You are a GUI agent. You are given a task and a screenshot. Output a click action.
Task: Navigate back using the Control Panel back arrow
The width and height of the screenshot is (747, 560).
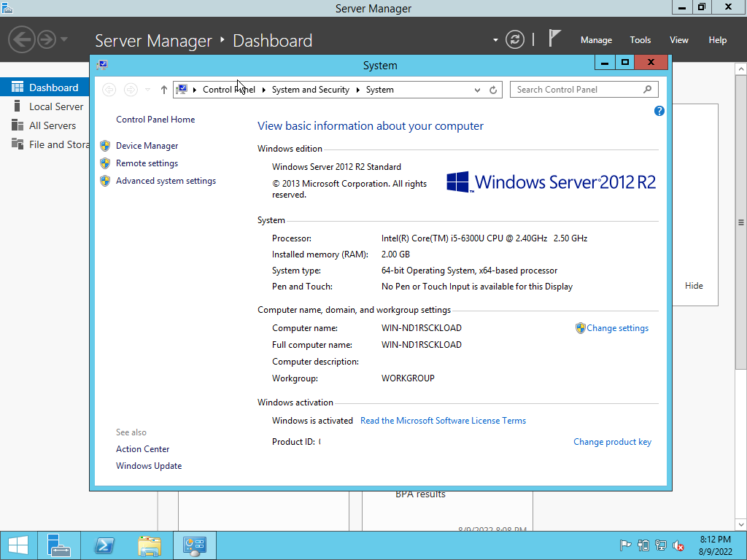click(x=109, y=89)
